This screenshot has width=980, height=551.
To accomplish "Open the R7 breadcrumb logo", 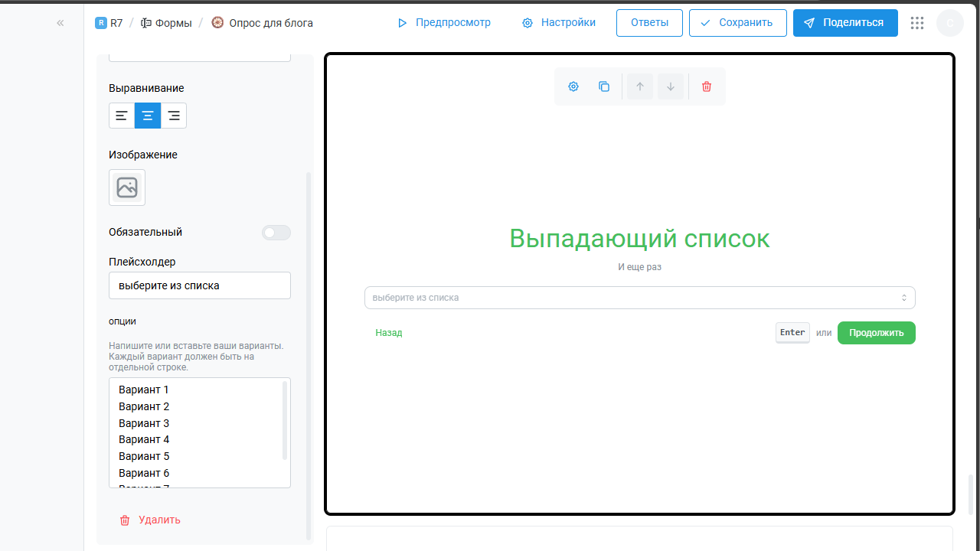I will click(101, 23).
